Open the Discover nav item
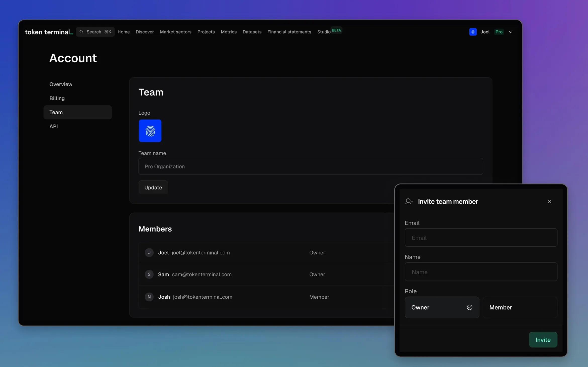Image resolution: width=588 pixels, height=367 pixels. click(x=145, y=32)
